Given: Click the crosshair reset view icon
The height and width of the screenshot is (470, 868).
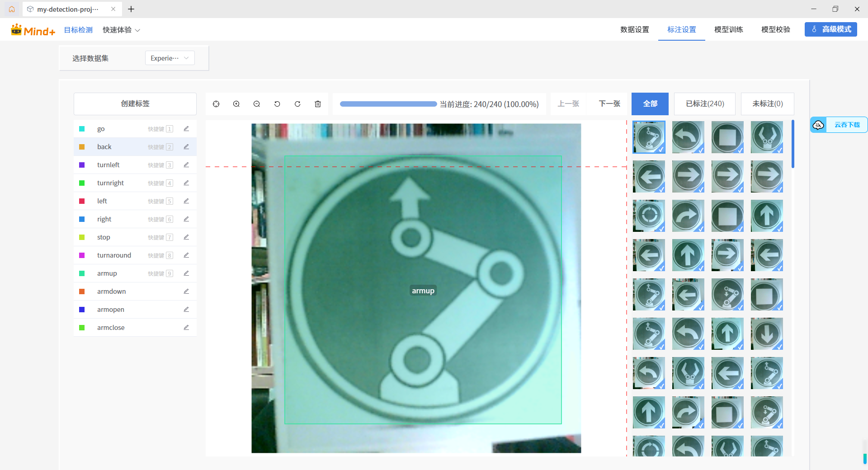Looking at the screenshot, I should 216,104.
